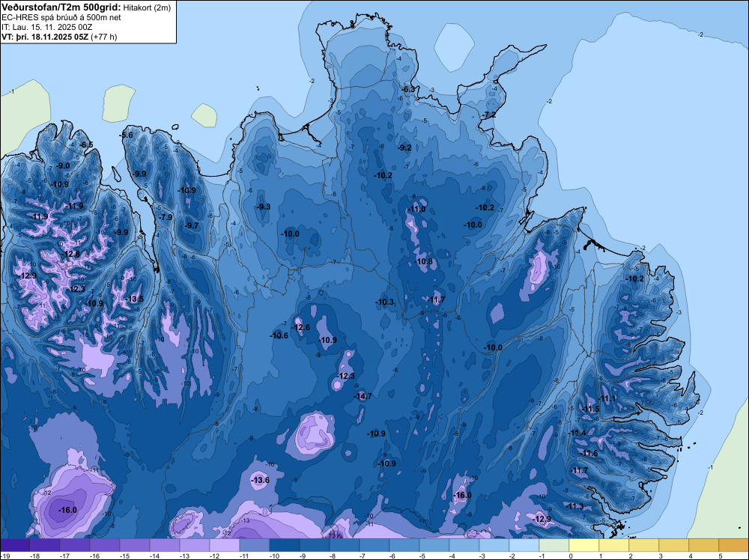The height and width of the screenshot is (560, 749).
Task: Click the "-9.3" temperature value on map
Action: pos(264,207)
